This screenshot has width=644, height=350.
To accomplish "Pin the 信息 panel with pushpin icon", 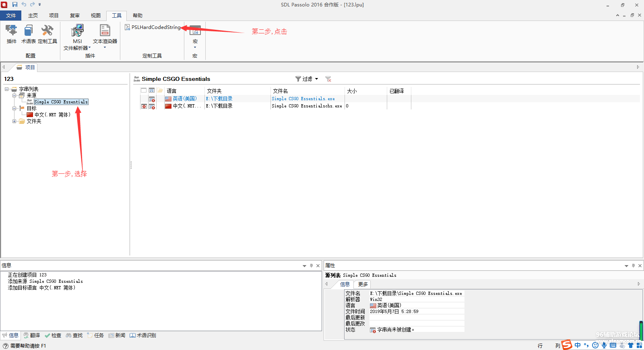I will pos(311,266).
